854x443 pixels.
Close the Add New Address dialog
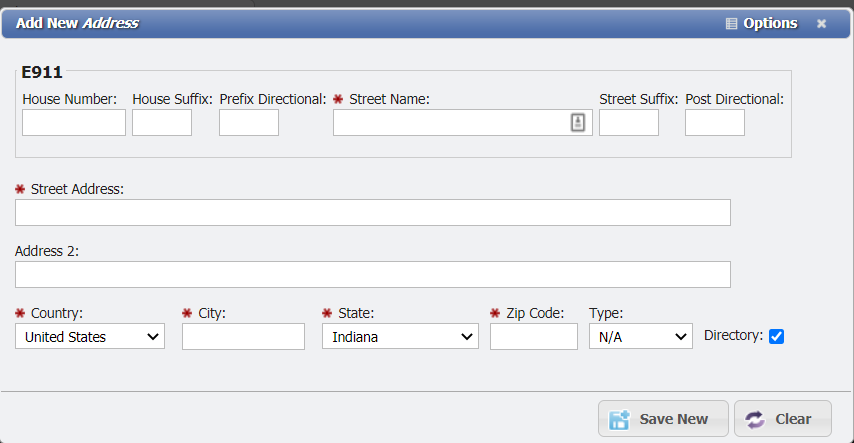(821, 23)
